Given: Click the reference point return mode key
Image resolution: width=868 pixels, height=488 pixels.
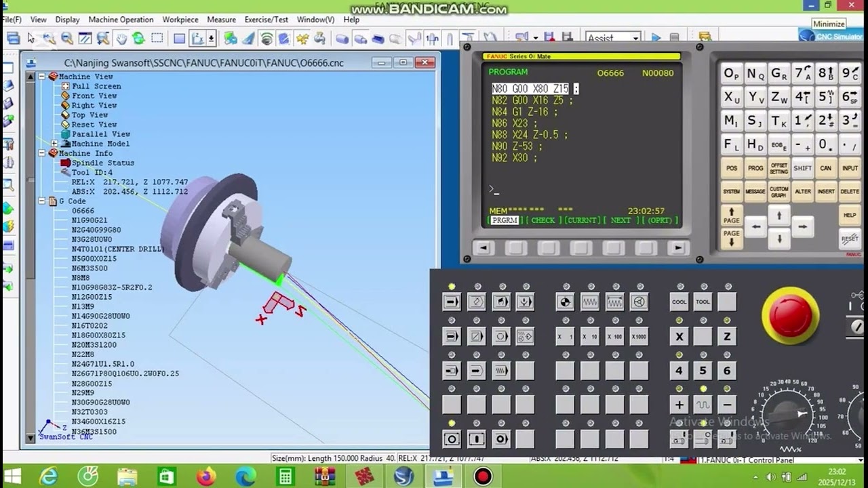Looking at the screenshot, I should coord(565,302).
